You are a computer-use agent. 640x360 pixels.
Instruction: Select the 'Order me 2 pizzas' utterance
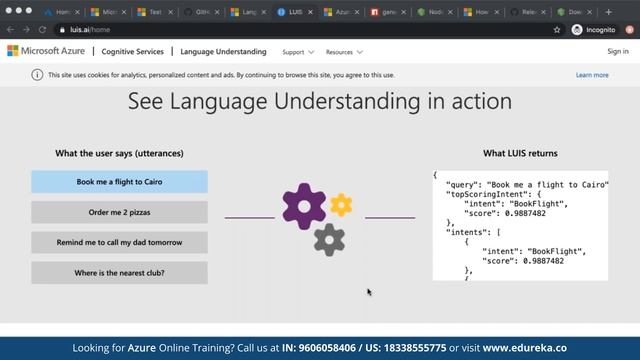point(119,212)
